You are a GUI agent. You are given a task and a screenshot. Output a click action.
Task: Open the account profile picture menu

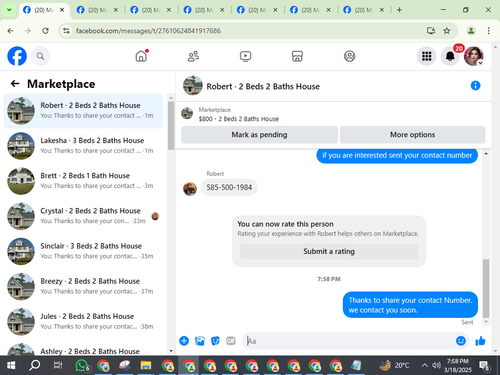click(x=474, y=56)
